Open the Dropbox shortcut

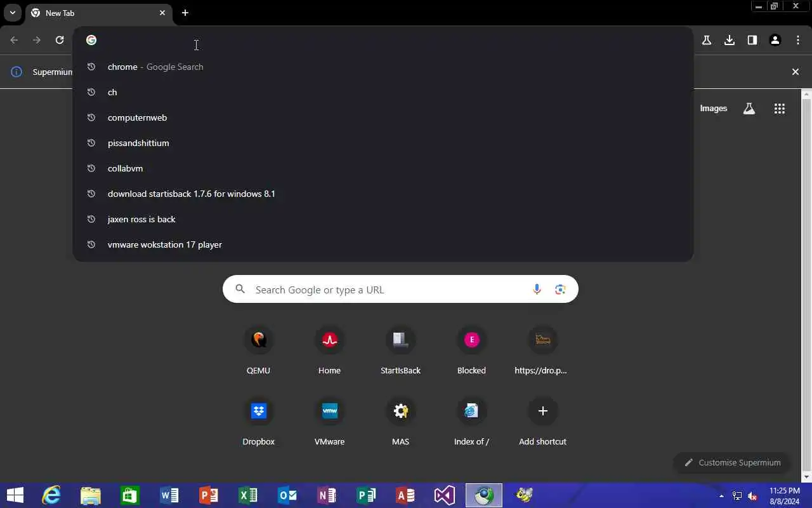click(258, 422)
